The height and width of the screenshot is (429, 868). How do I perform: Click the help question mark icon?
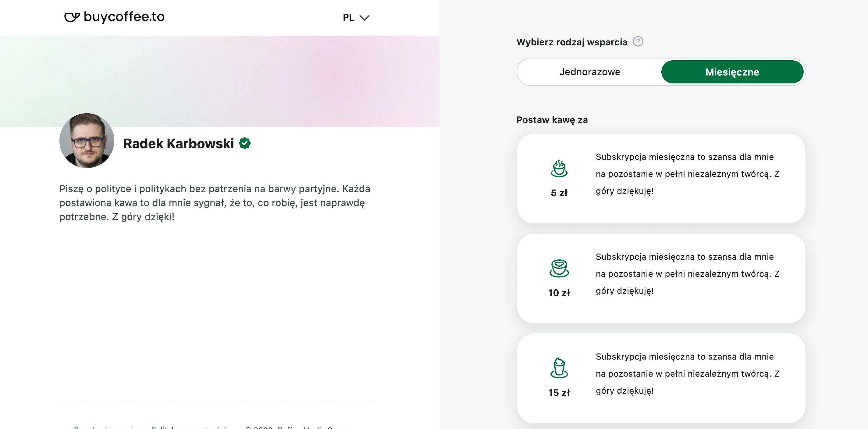click(638, 41)
